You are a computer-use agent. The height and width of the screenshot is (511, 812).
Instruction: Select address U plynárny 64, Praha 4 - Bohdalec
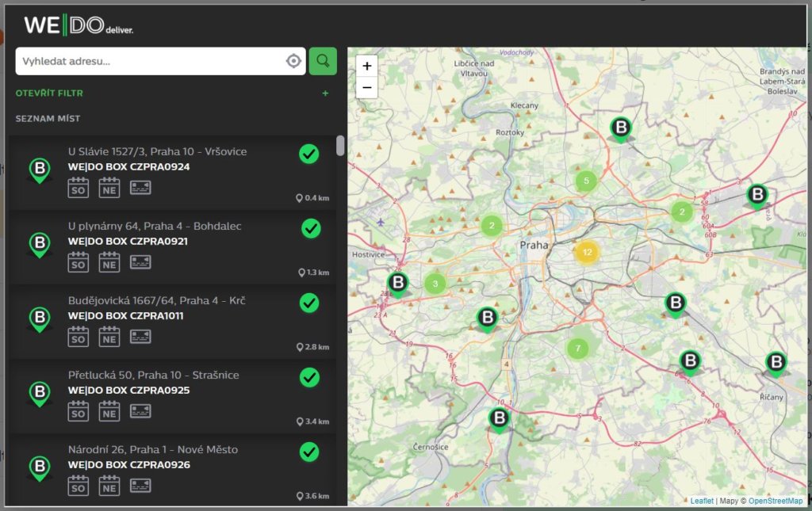click(x=155, y=226)
